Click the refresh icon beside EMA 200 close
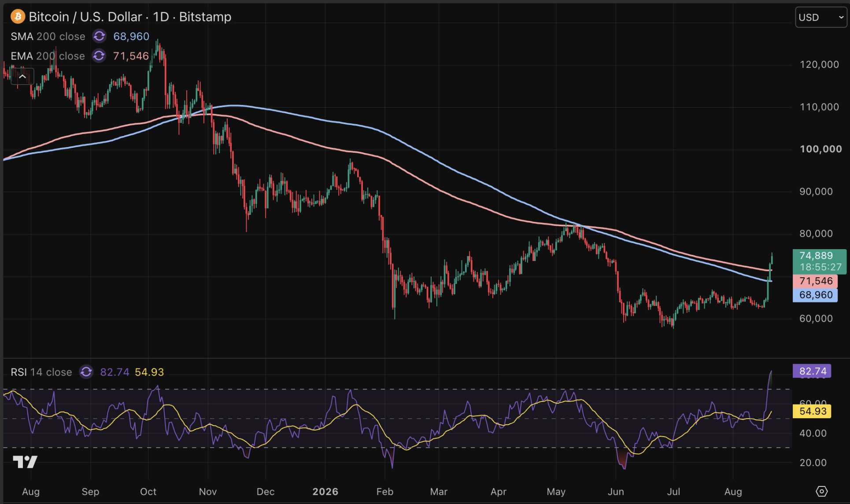 [x=99, y=56]
